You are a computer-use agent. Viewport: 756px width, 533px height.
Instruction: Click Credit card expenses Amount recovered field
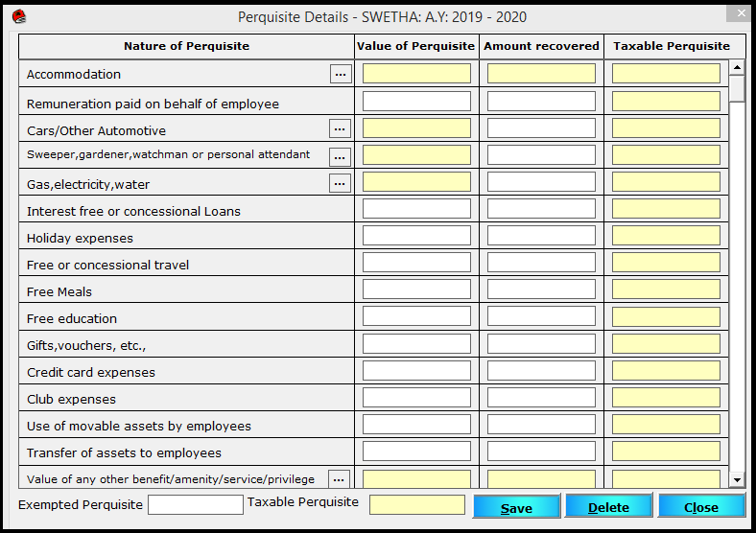(x=541, y=371)
